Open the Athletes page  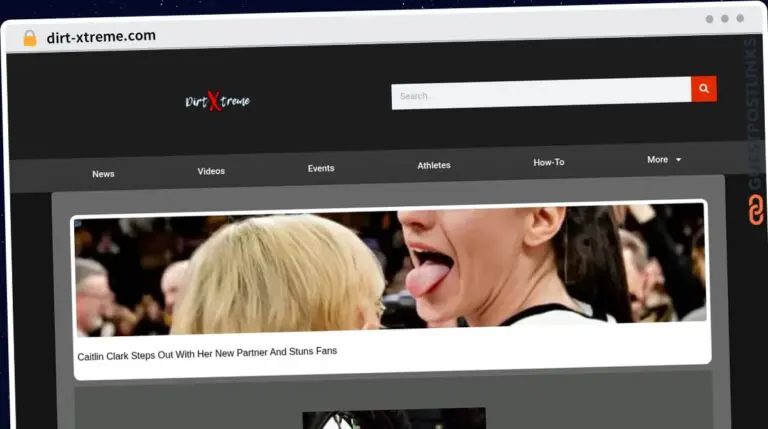434,166
